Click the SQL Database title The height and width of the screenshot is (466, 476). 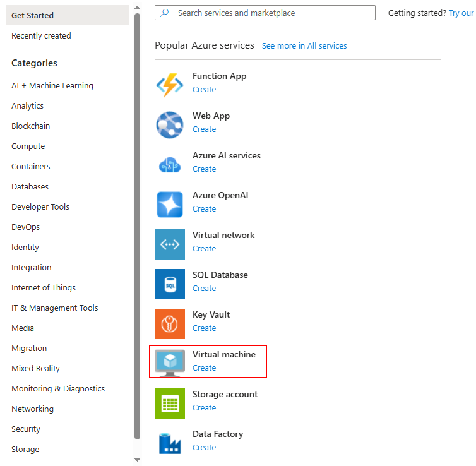(x=220, y=275)
